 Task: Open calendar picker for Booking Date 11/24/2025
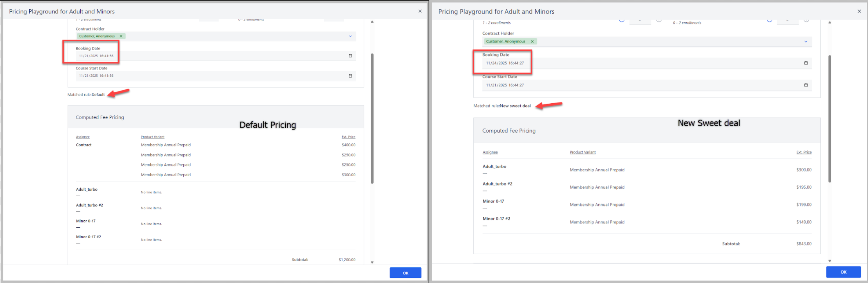806,63
